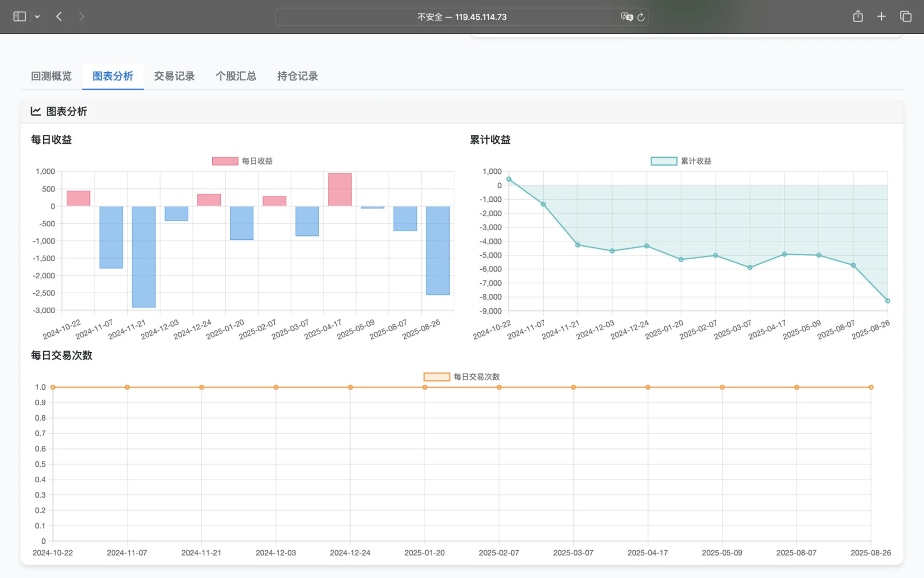Screen dimensions: 924x578
Task: Switch to the 交易记录 tab
Action: [174, 76]
